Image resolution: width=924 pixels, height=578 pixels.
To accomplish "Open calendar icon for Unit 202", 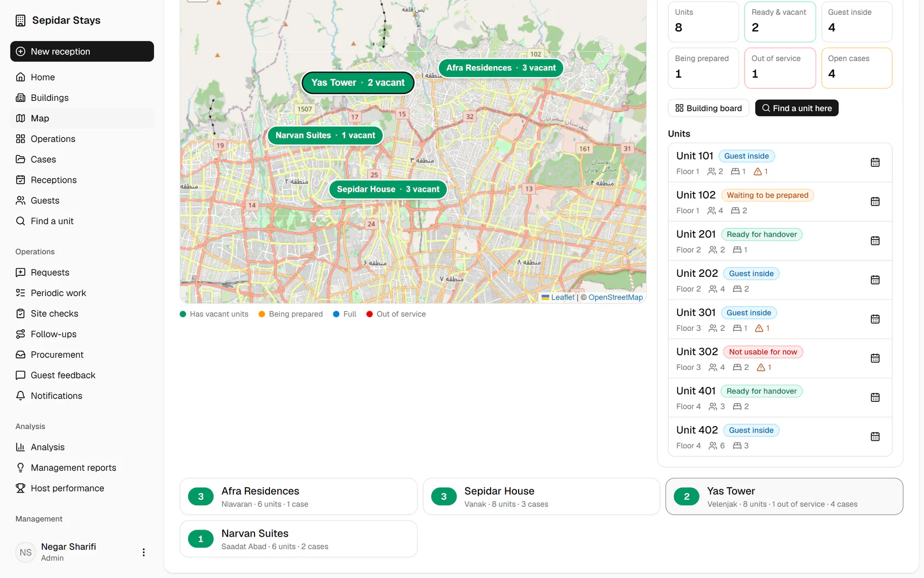I will tap(875, 280).
